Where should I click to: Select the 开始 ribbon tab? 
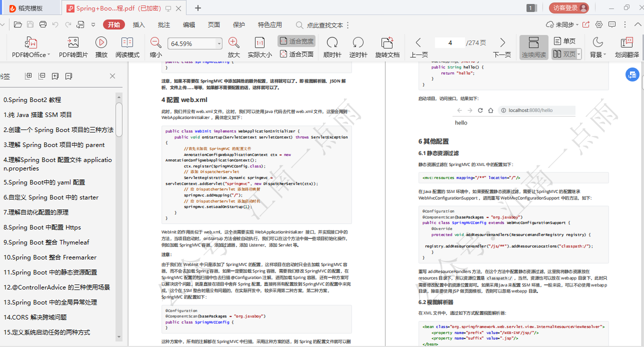[114, 25]
